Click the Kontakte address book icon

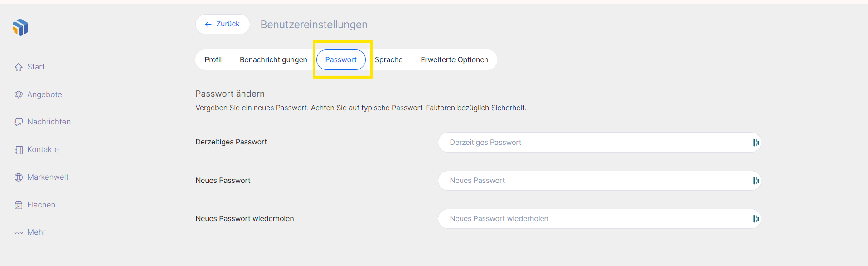tap(19, 150)
